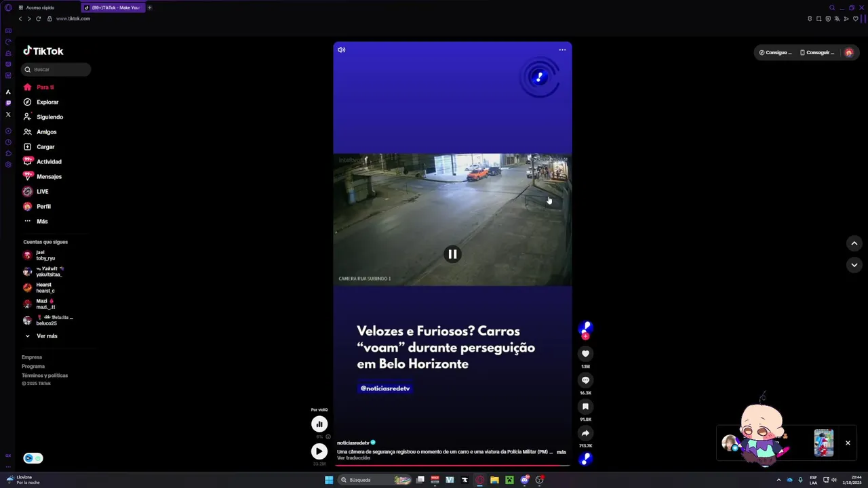Click Ver traducción under caption
This screenshot has width=868, height=488.
[354, 458]
